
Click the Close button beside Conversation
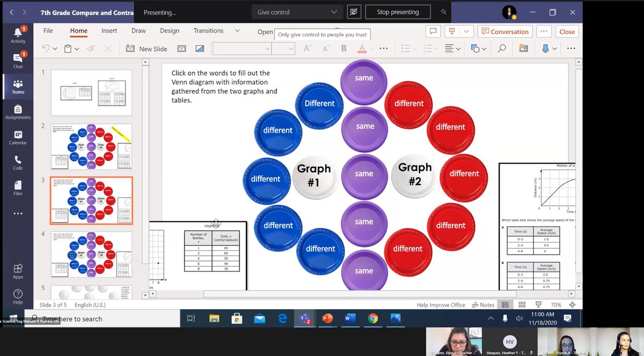tap(567, 32)
